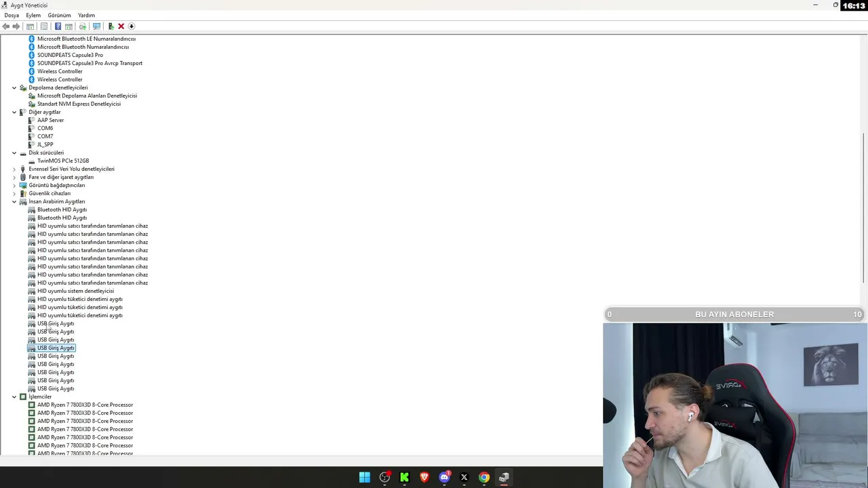The width and height of the screenshot is (868, 488).
Task: Launch Google Chrome from the taskbar
Action: [484, 477]
